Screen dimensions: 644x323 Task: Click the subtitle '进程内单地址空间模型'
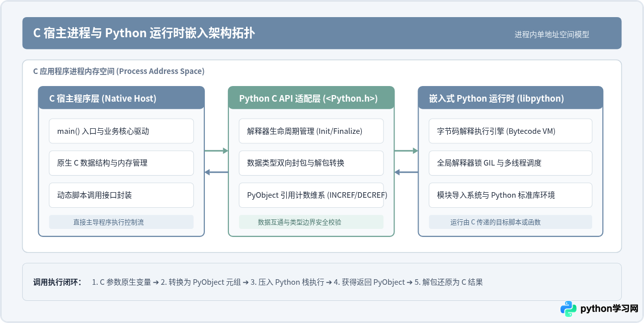tap(551, 35)
